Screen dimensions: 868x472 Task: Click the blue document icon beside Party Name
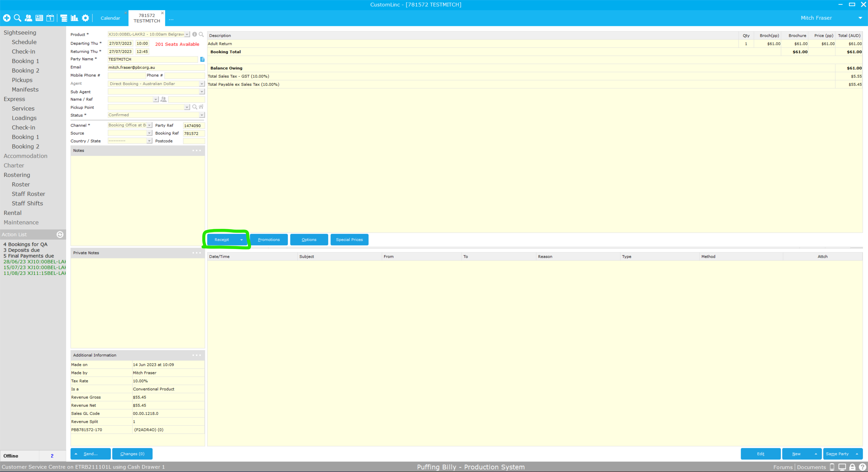(202, 59)
